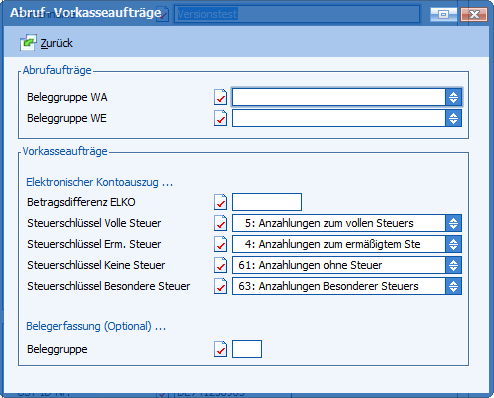Click the 'Beleggruppe WE' label
The width and height of the screenshot is (494, 398).
[x=67, y=118]
